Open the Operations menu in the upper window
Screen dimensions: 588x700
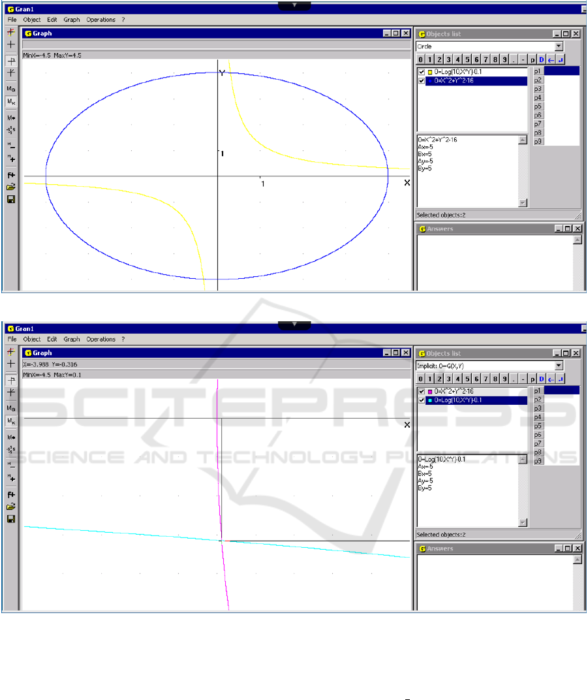[x=101, y=20]
